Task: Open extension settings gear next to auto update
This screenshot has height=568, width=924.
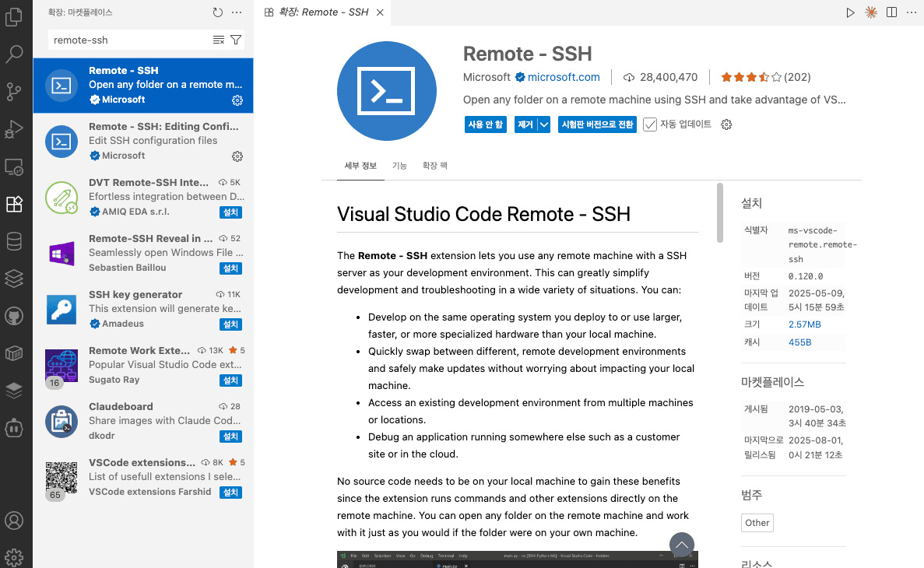Action: [x=726, y=124]
